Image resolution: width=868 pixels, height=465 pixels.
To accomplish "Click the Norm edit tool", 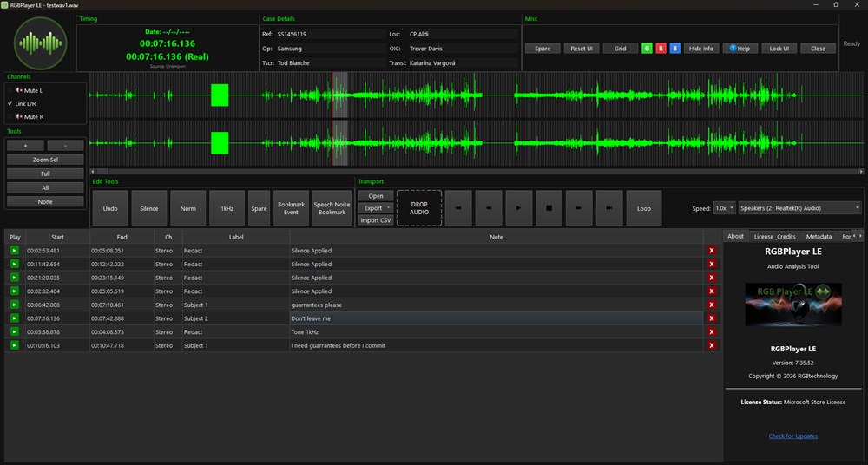I will click(x=187, y=208).
